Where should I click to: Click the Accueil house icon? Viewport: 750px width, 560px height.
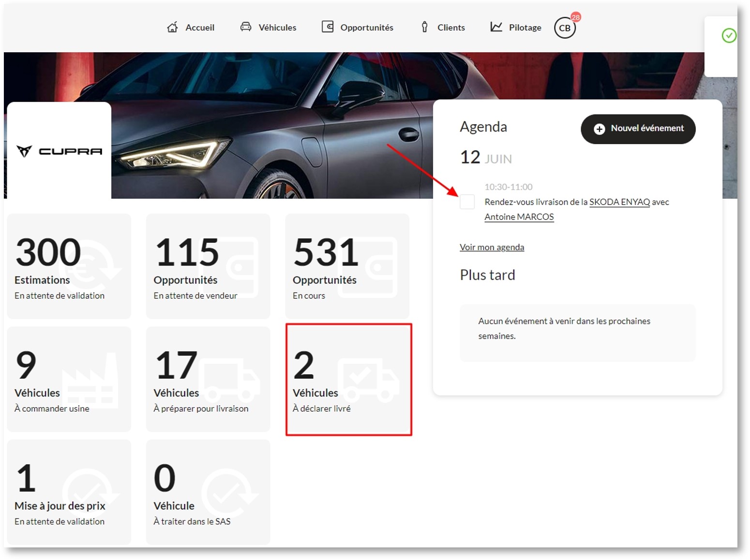172,27
